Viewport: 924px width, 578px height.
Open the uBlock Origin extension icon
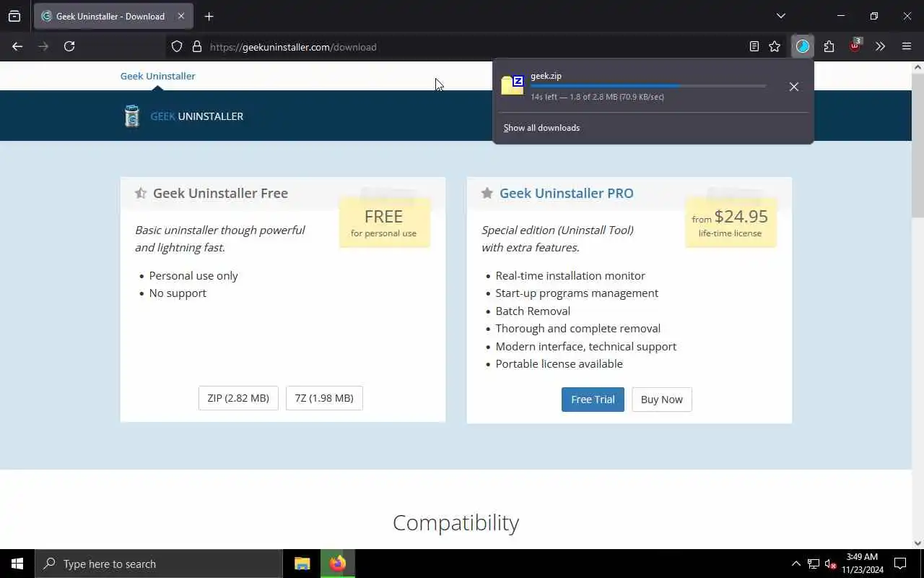[855, 46]
